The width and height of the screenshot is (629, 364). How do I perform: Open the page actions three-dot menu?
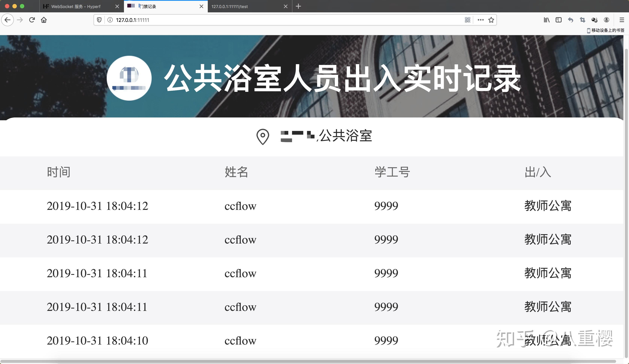(x=481, y=20)
